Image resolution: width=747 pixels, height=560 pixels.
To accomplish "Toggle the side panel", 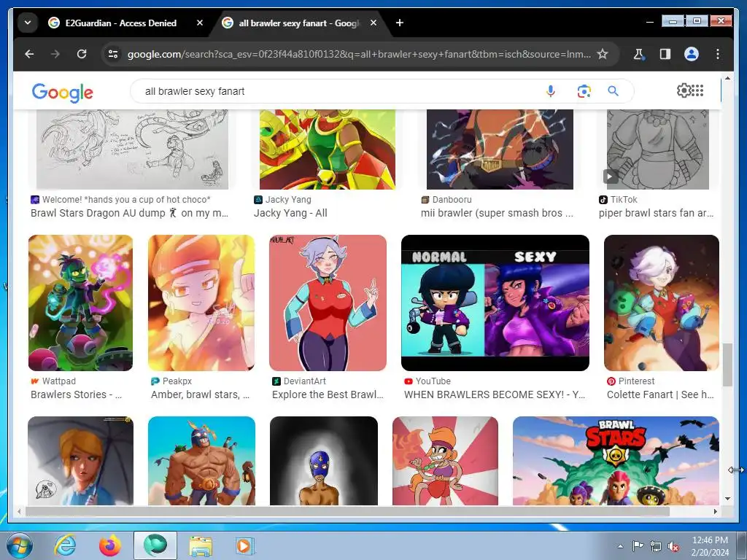I will [x=665, y=54].
